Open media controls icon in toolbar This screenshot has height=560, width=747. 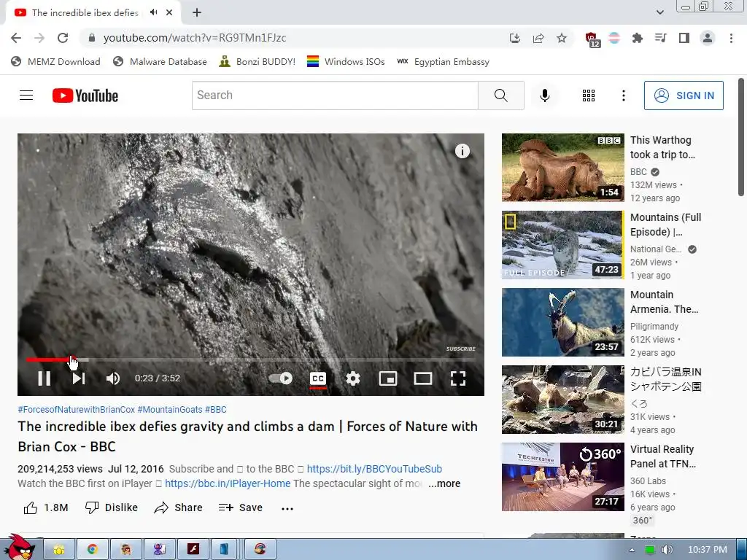pyautogui.click(x=661, y=38)
